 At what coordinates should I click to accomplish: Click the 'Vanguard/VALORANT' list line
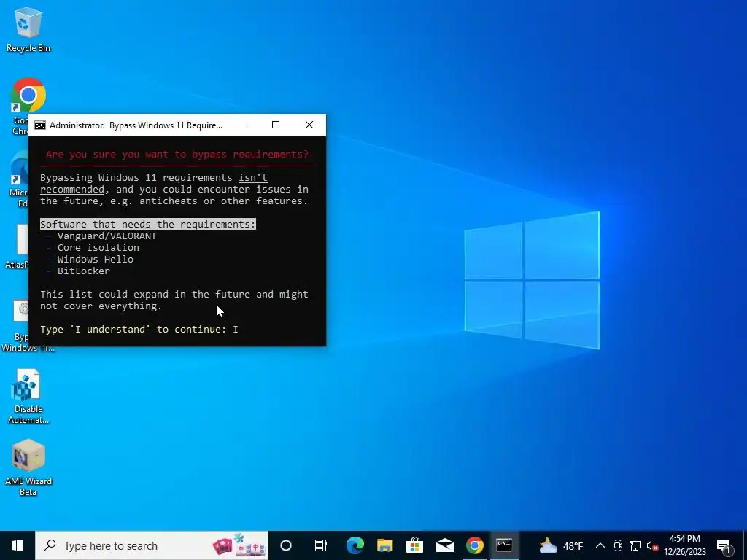pos(107,236)
